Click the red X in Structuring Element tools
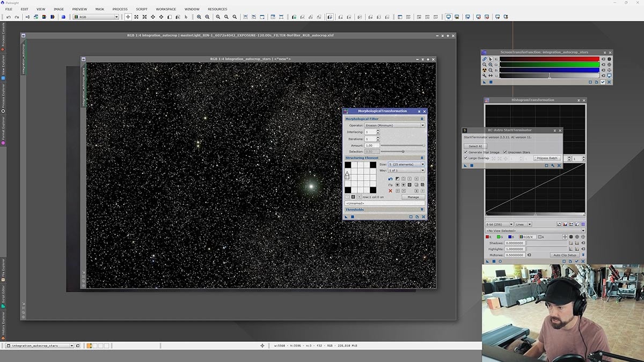Image resolution: width=644 pixels, height=362 pixels. pyautogui.click(x=390, y=191)
